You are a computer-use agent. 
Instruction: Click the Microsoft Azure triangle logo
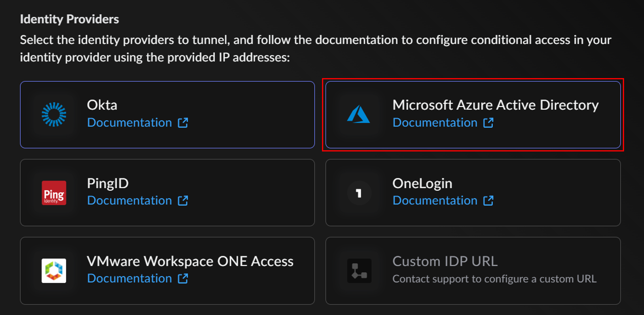[x=358, y=114]
